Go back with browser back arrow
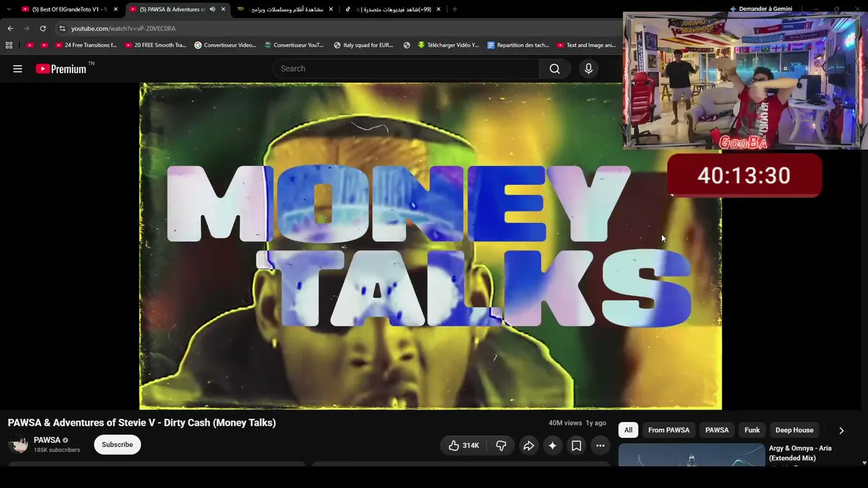This screenshot has width=868, height=488. coord(10,28)
